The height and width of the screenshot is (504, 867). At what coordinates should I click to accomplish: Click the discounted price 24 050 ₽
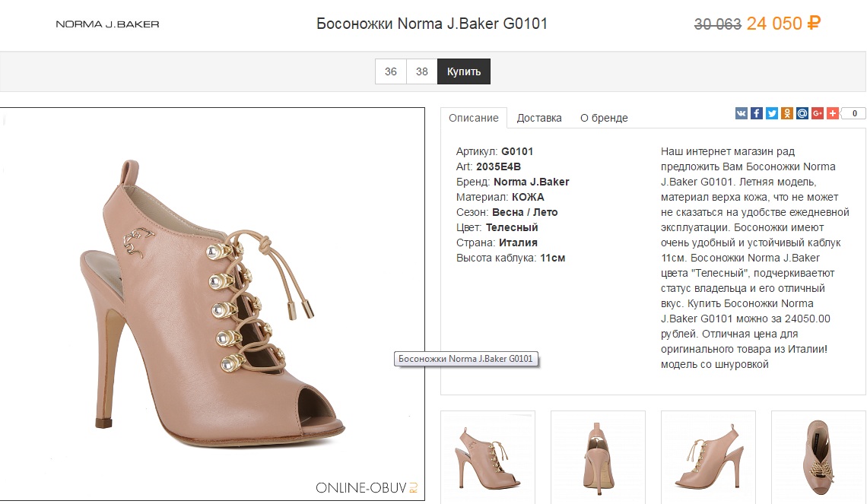coord(783,24)
